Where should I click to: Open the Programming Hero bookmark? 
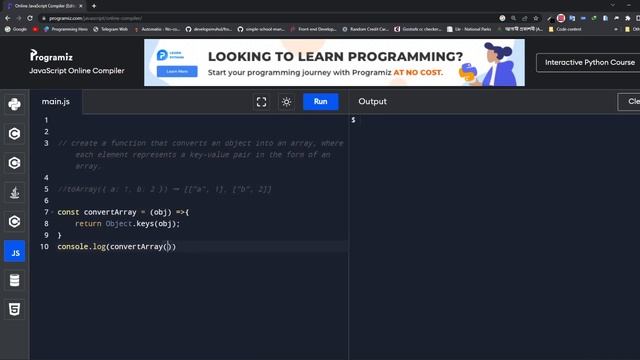click(x=66, y=29)
